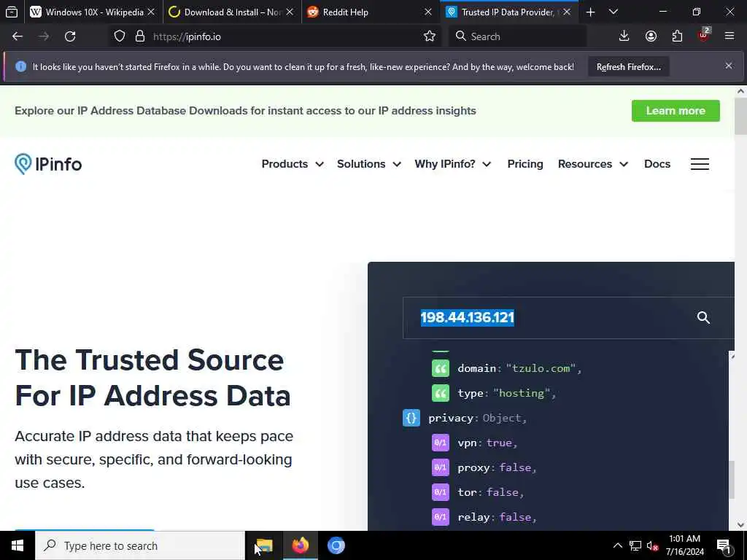Dismiss the Firefox refresh notification bar

tap(729, 66)
